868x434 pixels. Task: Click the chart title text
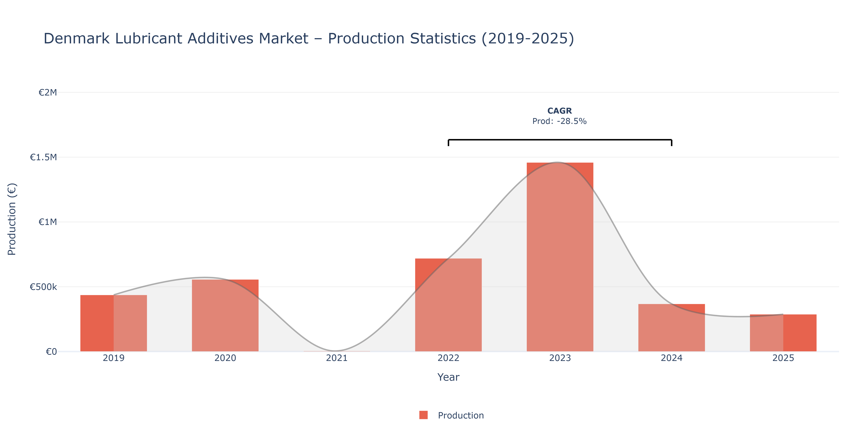click(309, 38)
